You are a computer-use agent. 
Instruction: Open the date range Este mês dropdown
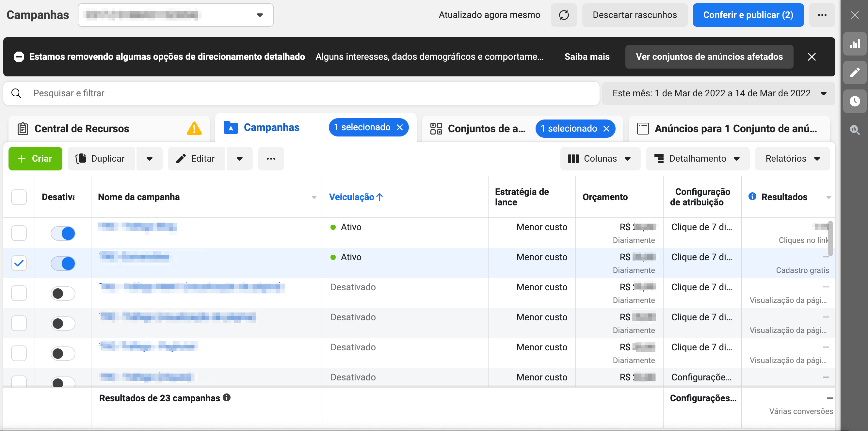(x=718, y=93)
